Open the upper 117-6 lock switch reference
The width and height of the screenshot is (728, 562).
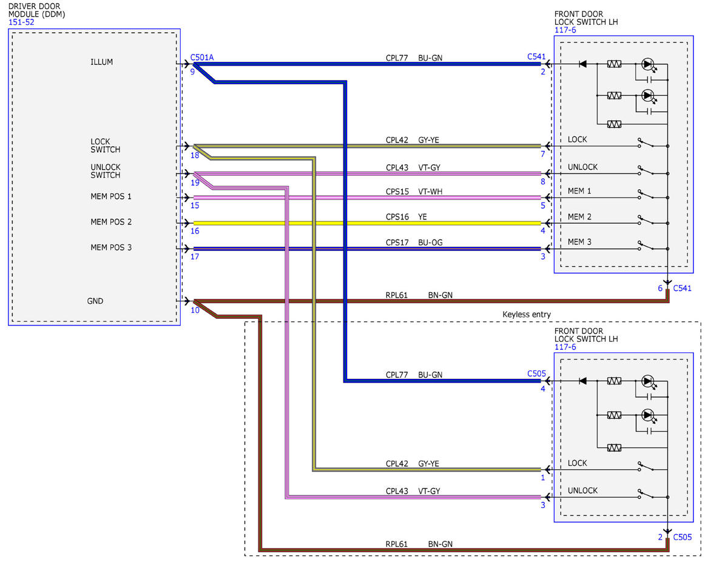pos(565,30)
